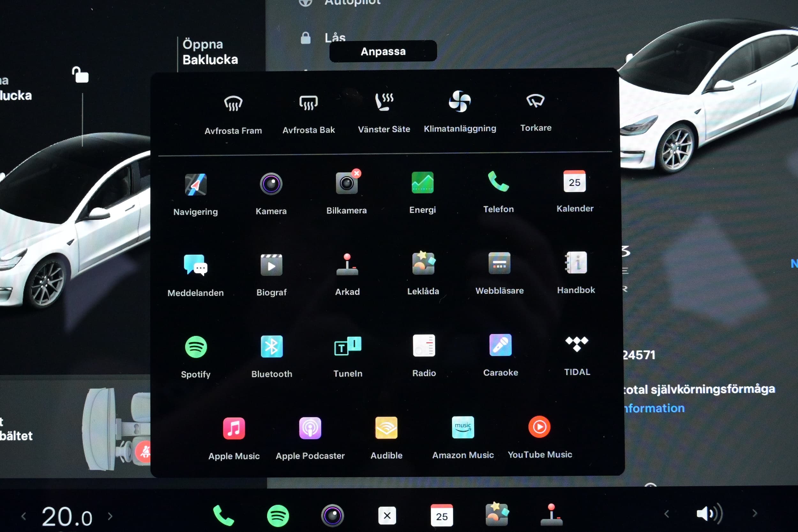The width and height of the screenshot is (798, 532).
Task: Open the Handbok manual app
Action: coord(576,263)
